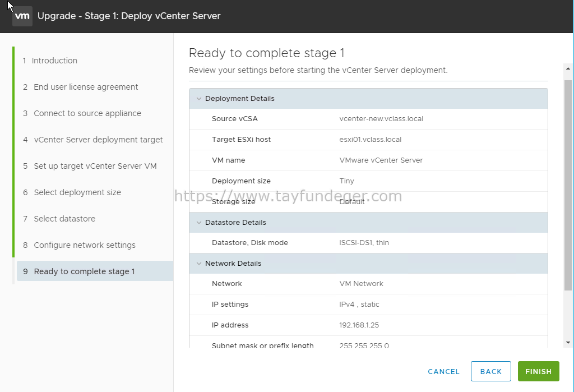The width and height of the screenshot is (574, 392).
Task: Click the VM name label
Action: pos(229,160)
